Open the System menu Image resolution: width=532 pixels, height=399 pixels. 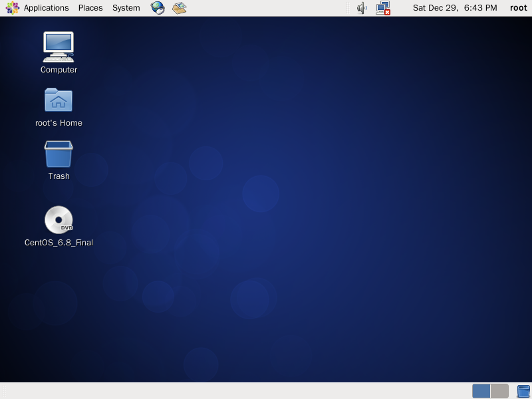click(x=126, y=8)
